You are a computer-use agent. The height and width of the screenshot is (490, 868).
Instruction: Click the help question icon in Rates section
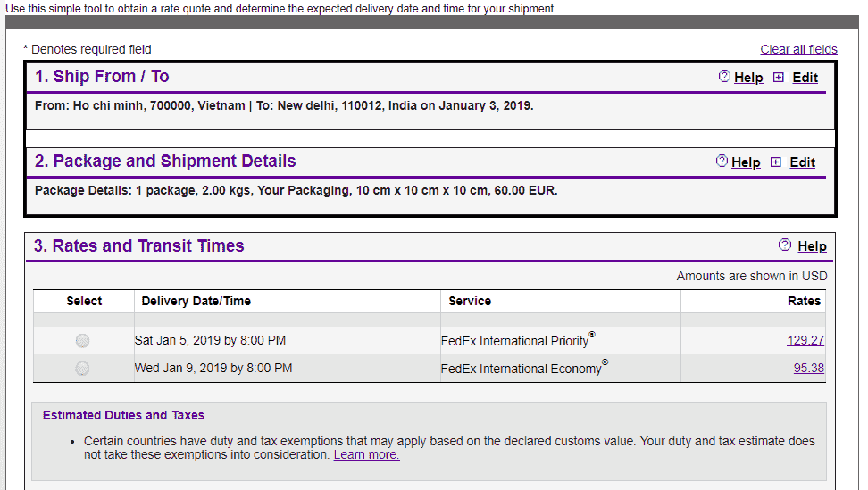click(x=784, y=245)
